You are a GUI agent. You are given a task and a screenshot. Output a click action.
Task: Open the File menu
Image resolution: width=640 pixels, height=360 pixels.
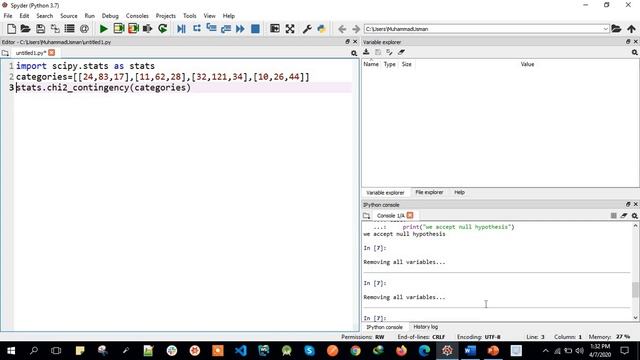point(8,16)
